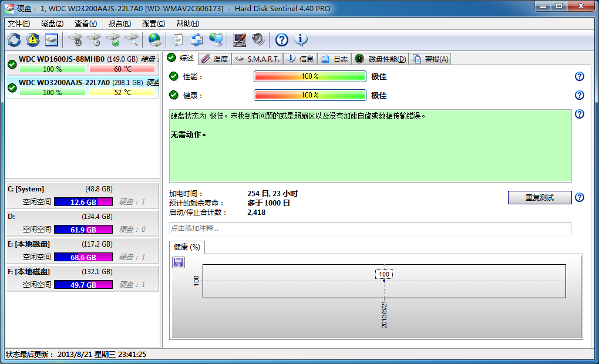Image resolution: width=599 pixels, height=364 pixels.
Task: Click the help icon beside status text box
Action: click(580, 114)
